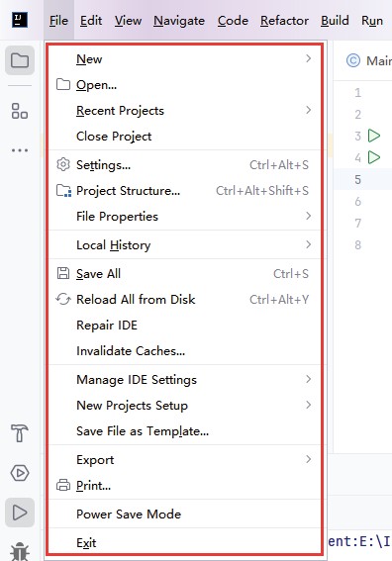Select Invalidate Caches... menu entry

pyautogui.click(x=184, y=351)
